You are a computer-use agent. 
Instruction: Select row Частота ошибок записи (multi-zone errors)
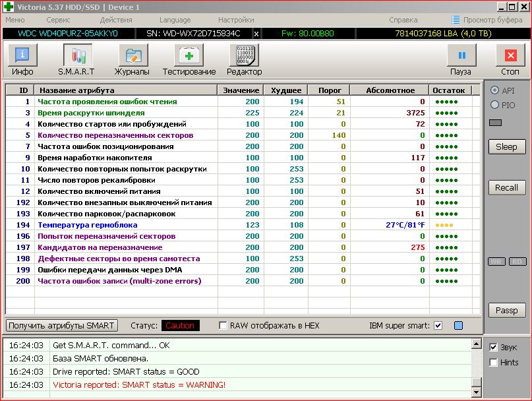tap(243, 281)
